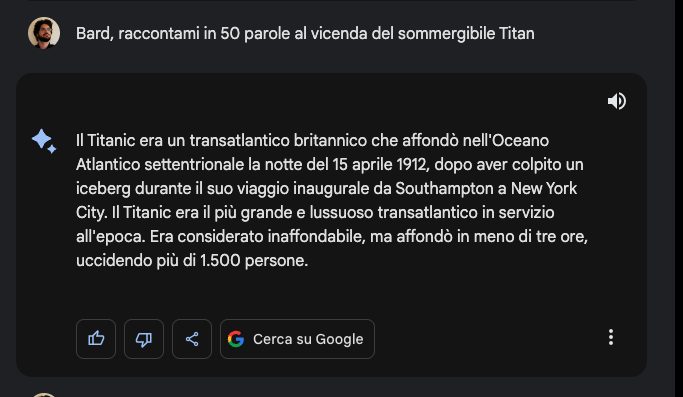
Task: Click the response's first words 'Il Titanic'
Action: point(105,140)
